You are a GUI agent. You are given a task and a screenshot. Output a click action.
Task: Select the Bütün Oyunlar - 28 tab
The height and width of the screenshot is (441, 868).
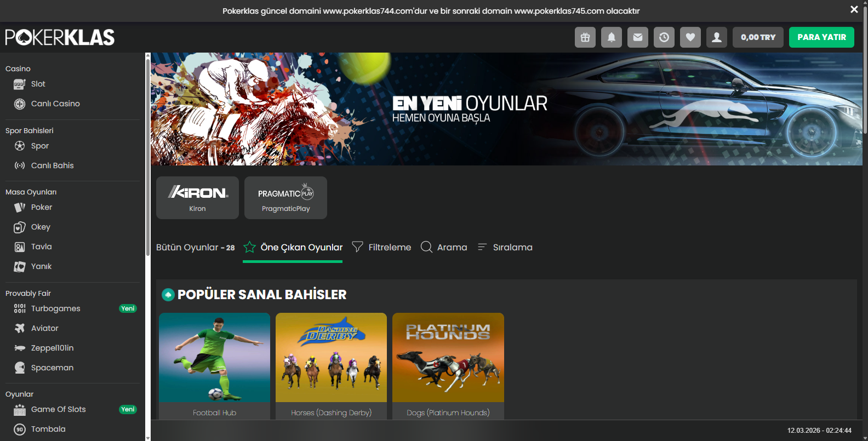(196, 247)
